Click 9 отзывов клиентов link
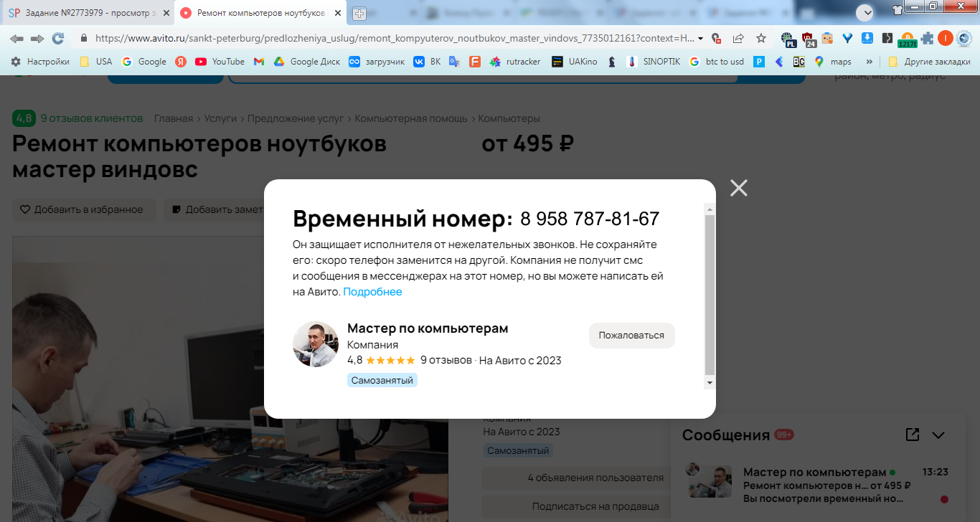Screen dimensions: 980x522 click(x=91, y=118)
